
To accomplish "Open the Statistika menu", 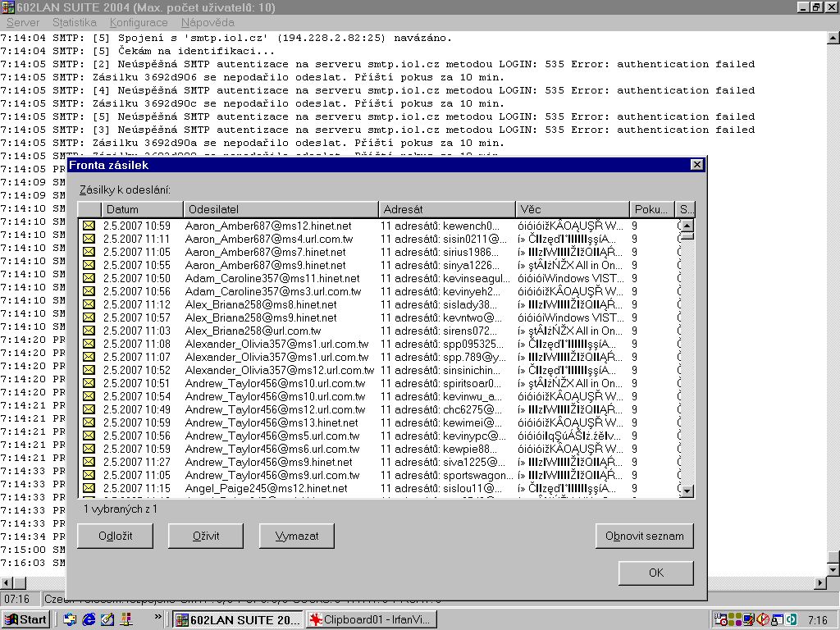I will [75, 22].
